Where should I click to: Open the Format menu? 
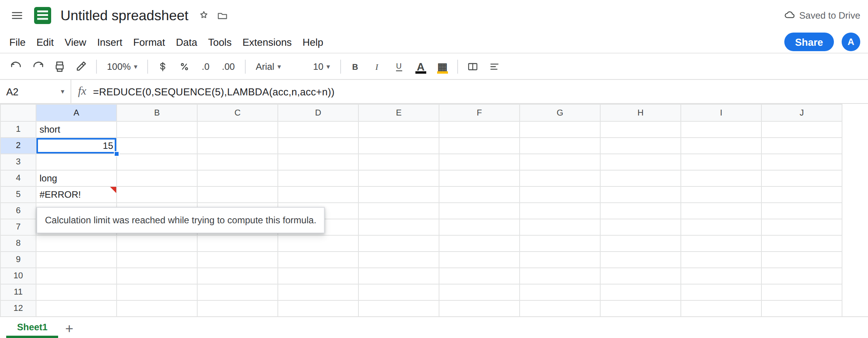[x=149, y=42]
